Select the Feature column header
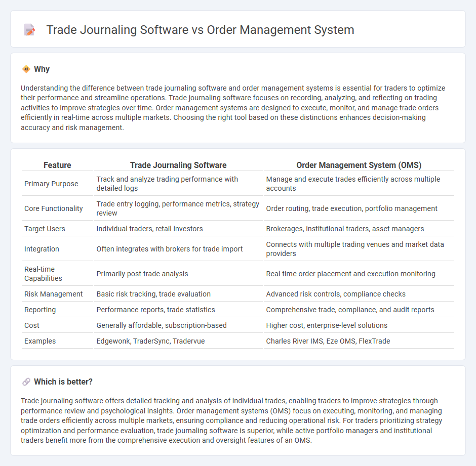This screenshot has height=466, width=476. pos(57,165)
